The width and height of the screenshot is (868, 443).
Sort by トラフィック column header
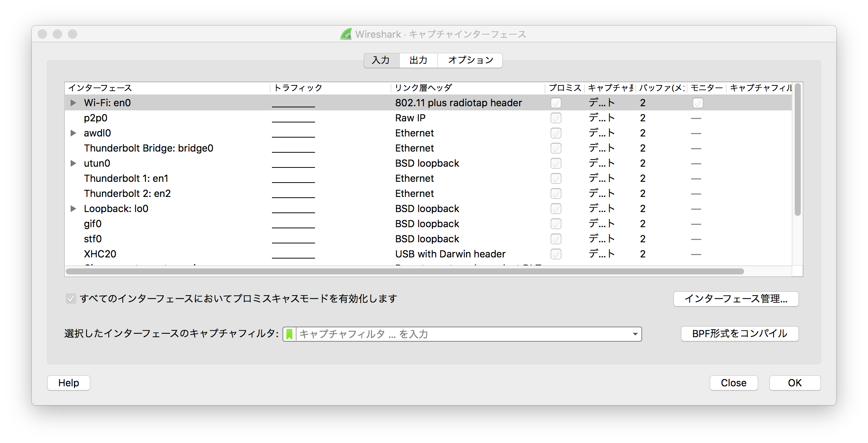click(331, 88)
